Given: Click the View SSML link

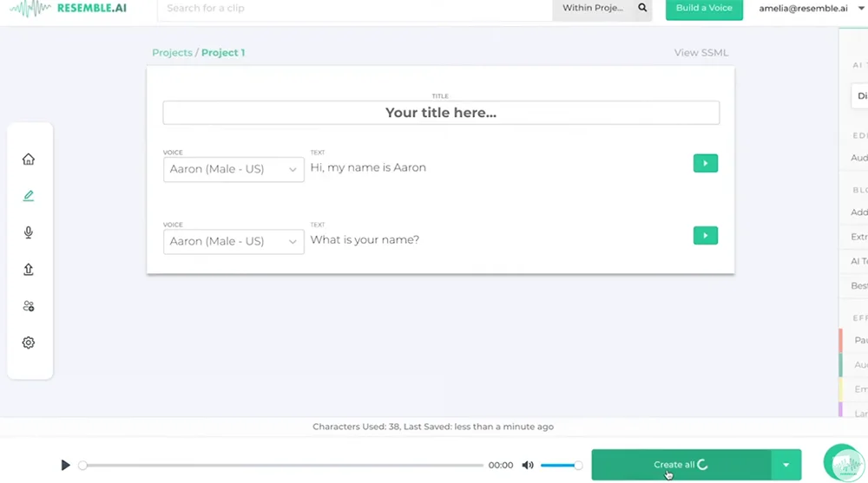Looking at the screenshot, I should tap(701, 53).
